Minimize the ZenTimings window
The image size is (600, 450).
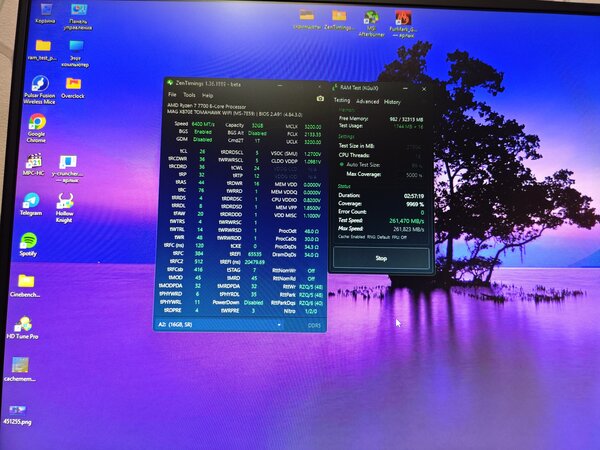pyautogui.click(x=280, y=85)
